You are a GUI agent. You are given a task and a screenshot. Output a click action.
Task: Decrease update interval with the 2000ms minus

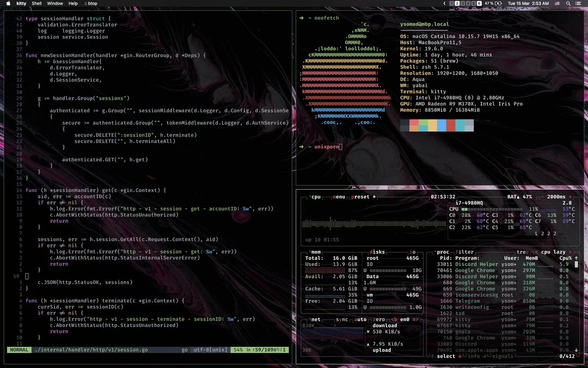coord(542,197)
